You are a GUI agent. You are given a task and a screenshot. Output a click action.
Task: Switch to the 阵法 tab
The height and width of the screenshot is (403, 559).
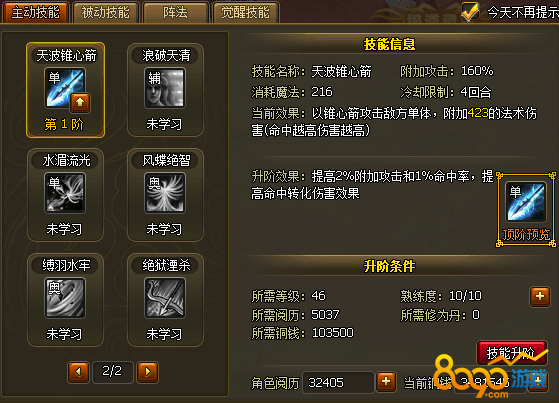(x=175, y=12)
